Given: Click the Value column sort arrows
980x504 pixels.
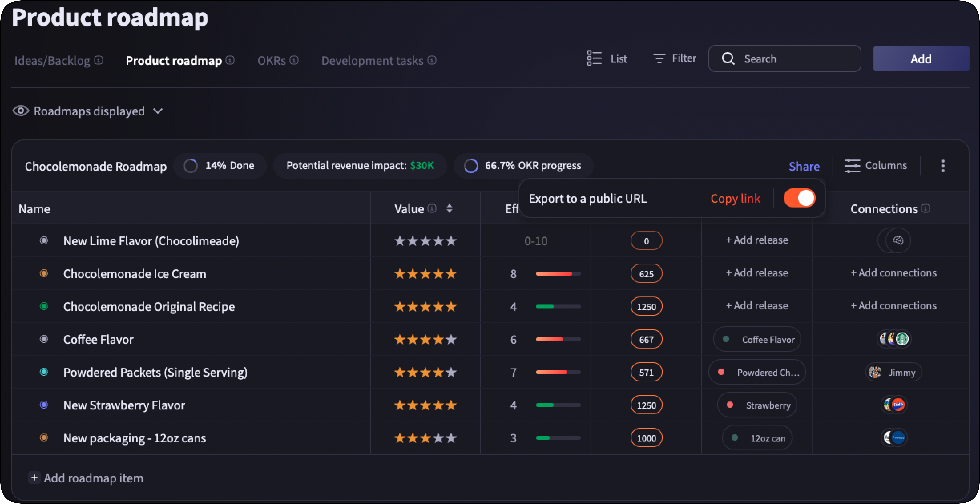Looking at the screenshot, I should pyautogui.click(x=449, y=209).
